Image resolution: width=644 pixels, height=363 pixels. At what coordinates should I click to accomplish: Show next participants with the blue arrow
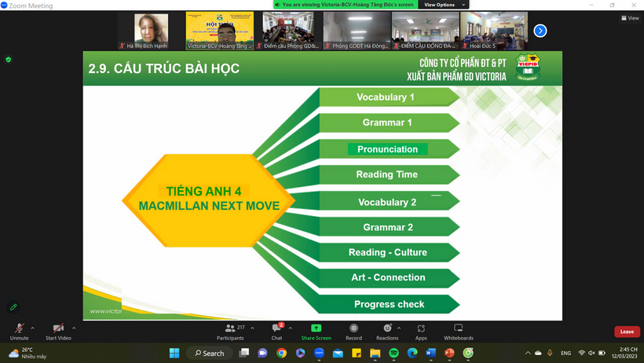[x=540, y=31]
